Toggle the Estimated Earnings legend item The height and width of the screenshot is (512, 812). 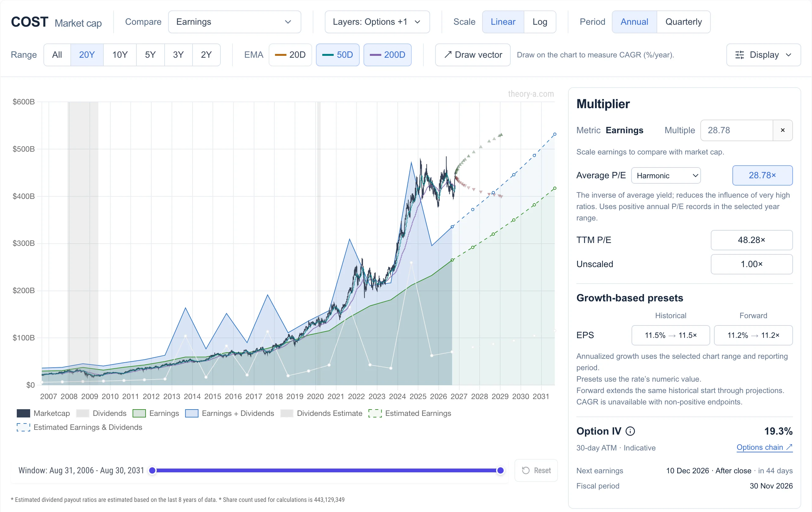[x=409, y=413]
